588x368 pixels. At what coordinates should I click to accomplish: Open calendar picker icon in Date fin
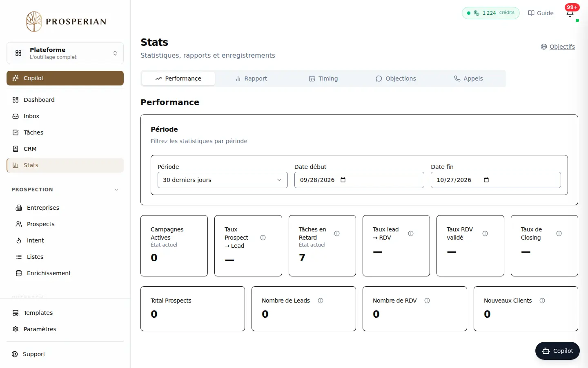pos(486,180)
